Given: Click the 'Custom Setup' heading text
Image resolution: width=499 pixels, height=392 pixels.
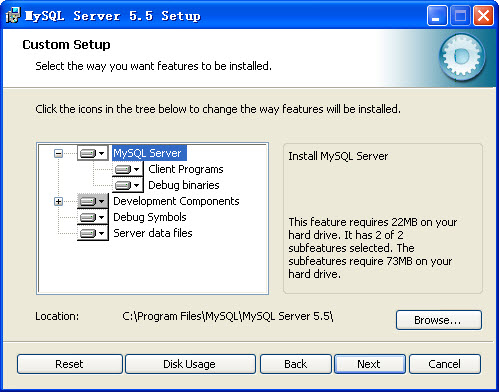Looking at the screenshot, I should click(x=66, y=45).
